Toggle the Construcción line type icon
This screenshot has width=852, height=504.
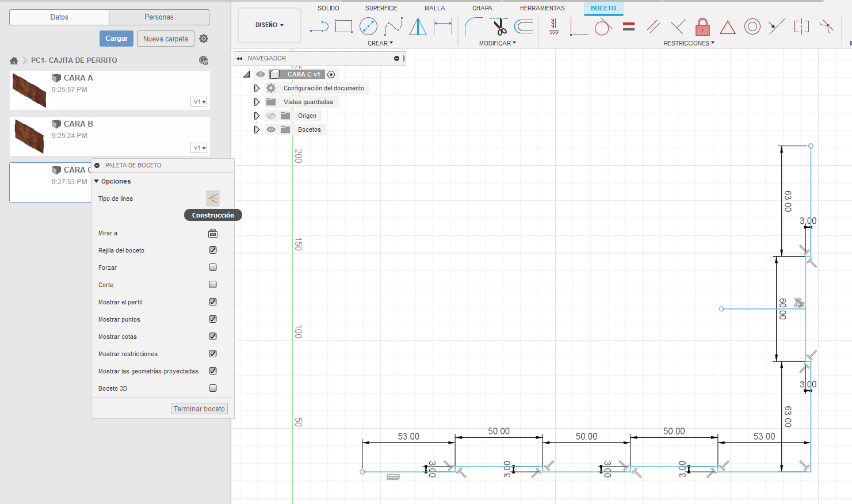[213, 198]
